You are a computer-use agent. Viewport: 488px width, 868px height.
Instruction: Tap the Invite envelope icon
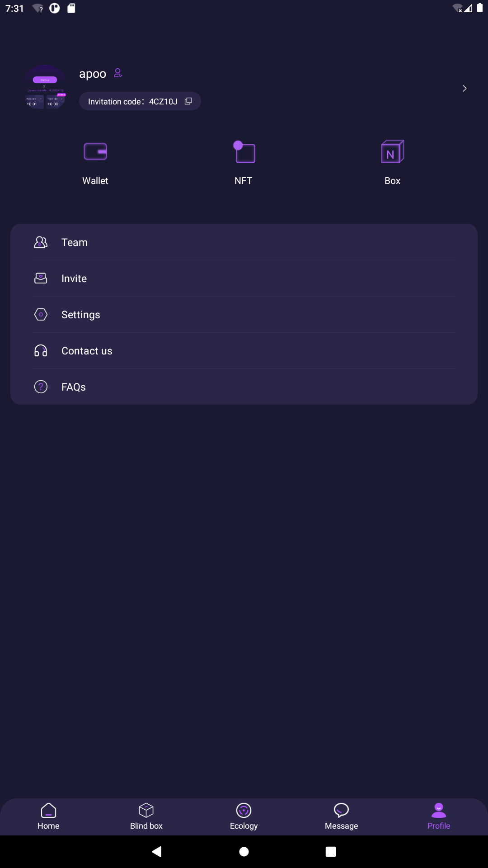click(x=41, y=278)
